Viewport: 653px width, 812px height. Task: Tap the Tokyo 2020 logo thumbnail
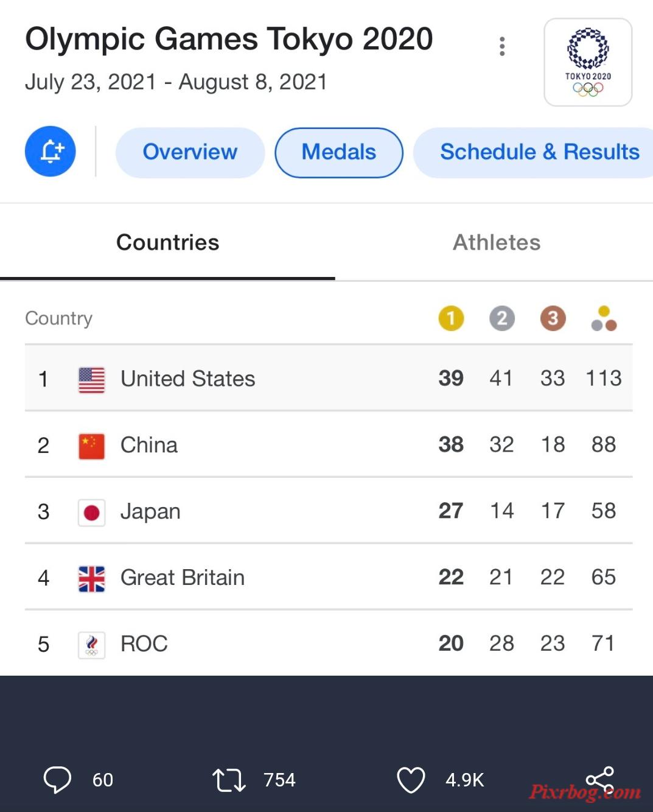pos(588,62)
